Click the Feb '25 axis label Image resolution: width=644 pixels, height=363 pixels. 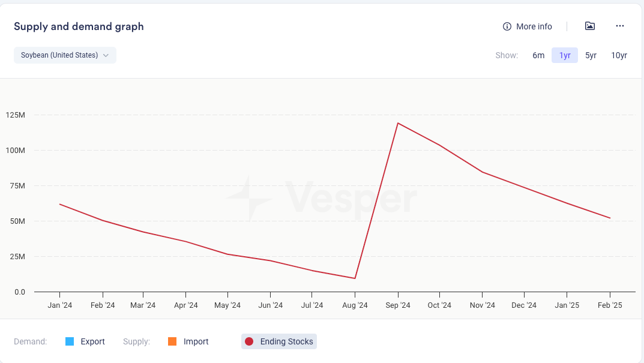pyautogui.click(x=610, y=305)
